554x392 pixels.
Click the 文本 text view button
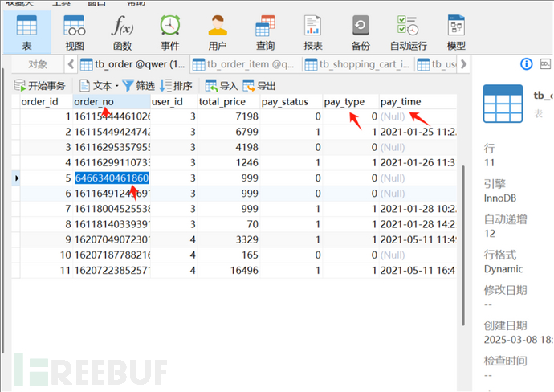pos(96,85)
